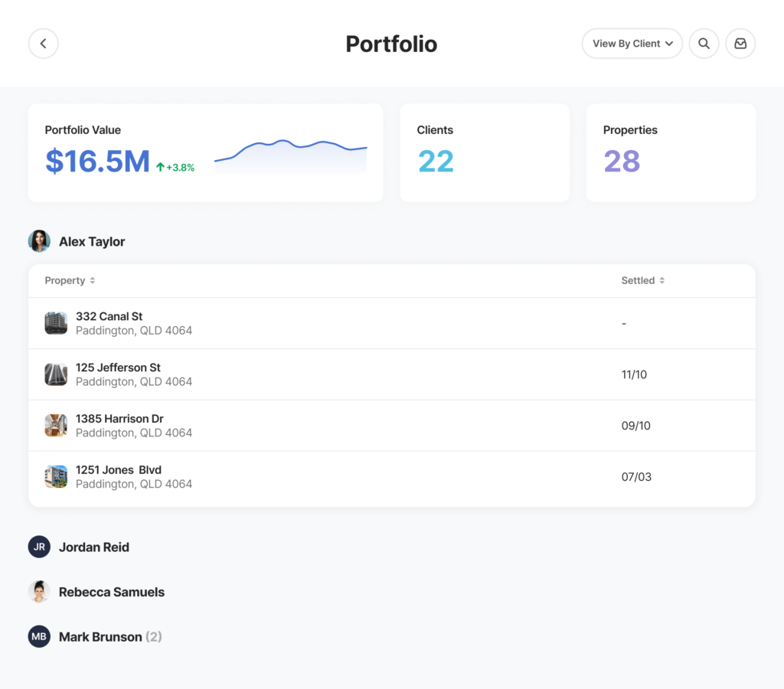Click the JR initials avatar
The width and height of the screenshot is (784, 689).
[x=39, y=547]
